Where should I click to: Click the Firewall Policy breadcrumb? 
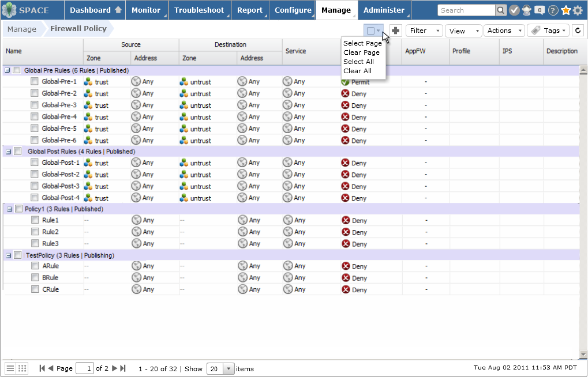pos(78,28)
